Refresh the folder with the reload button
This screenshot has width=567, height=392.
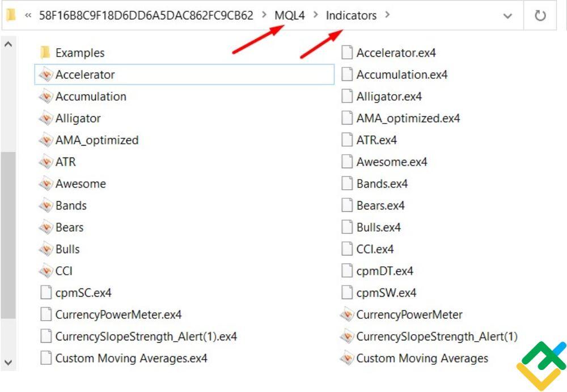tap(540, 15)
